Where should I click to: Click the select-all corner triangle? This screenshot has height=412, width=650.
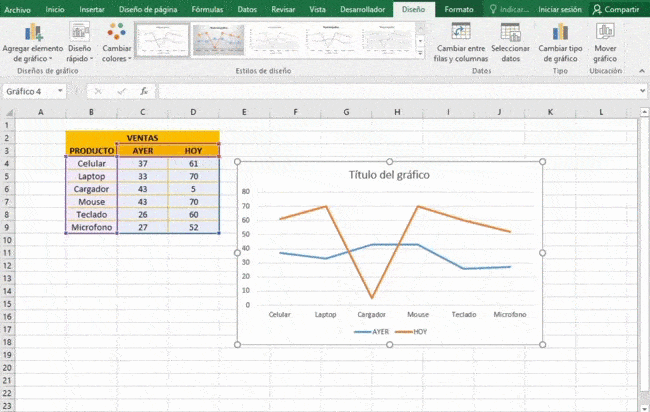(8, 112)
